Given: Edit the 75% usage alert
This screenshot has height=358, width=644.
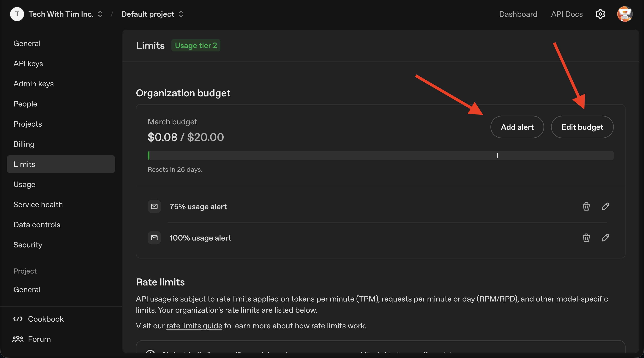Looking at the screenshot, I should [x=605, y=206].
